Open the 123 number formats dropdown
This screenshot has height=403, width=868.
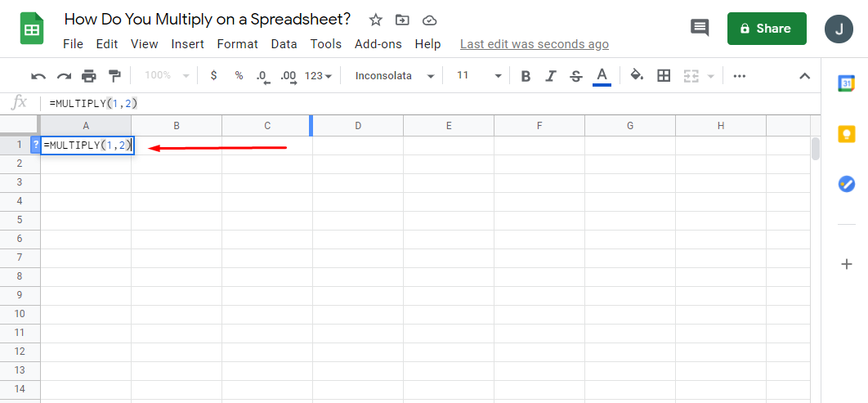pyautogui.click(x=318, y=76)
